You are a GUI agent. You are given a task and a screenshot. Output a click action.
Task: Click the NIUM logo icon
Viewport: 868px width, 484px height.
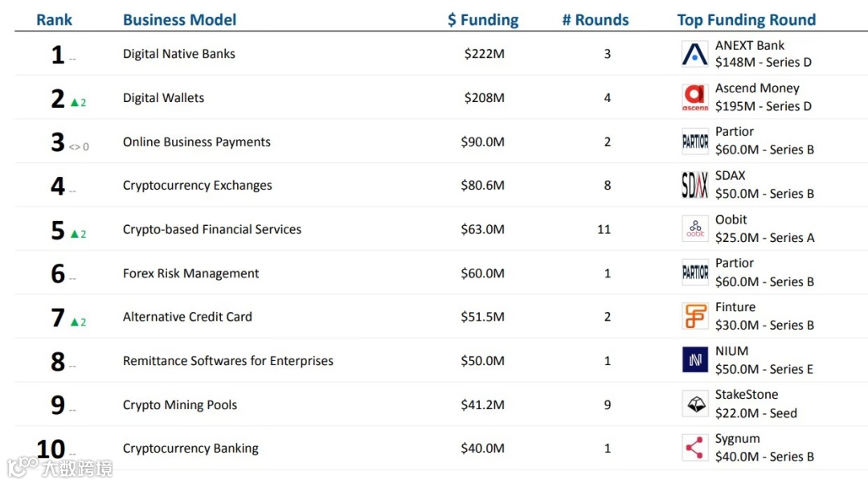point(694,360)
